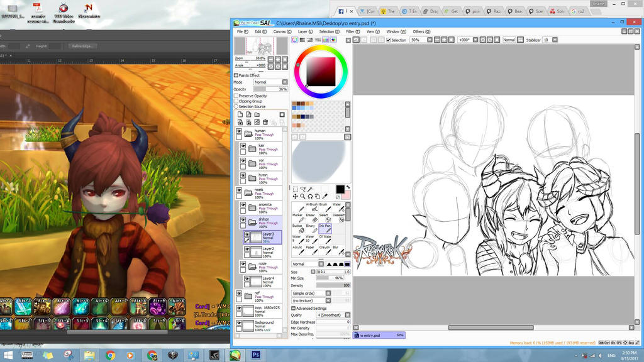
Task: Open the Window menu
Action: pyautogui.click(x=396, y=31)
